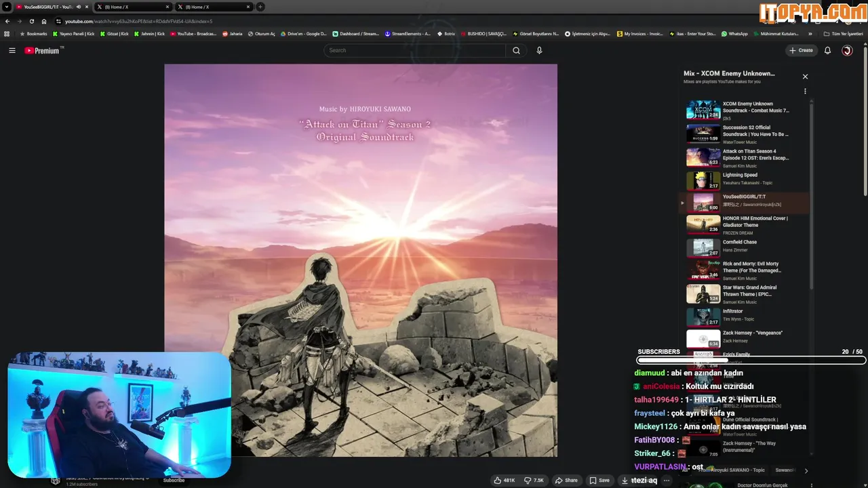
Task: Open the YouTube guide hamburger menu
Action: (12, 50)
